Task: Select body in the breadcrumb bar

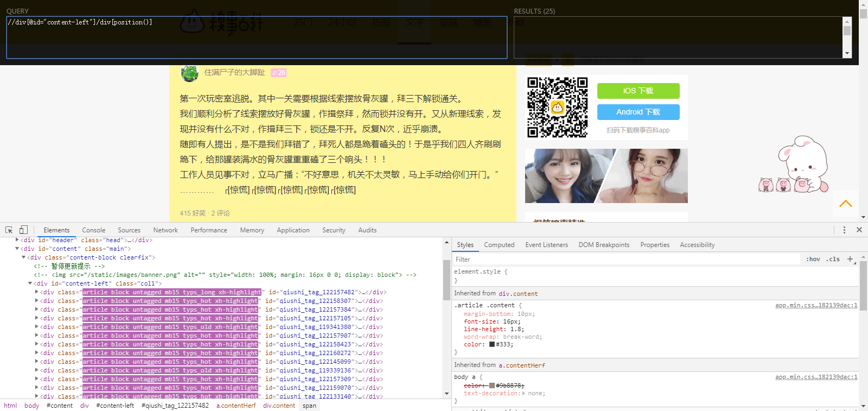Action: 31,406
